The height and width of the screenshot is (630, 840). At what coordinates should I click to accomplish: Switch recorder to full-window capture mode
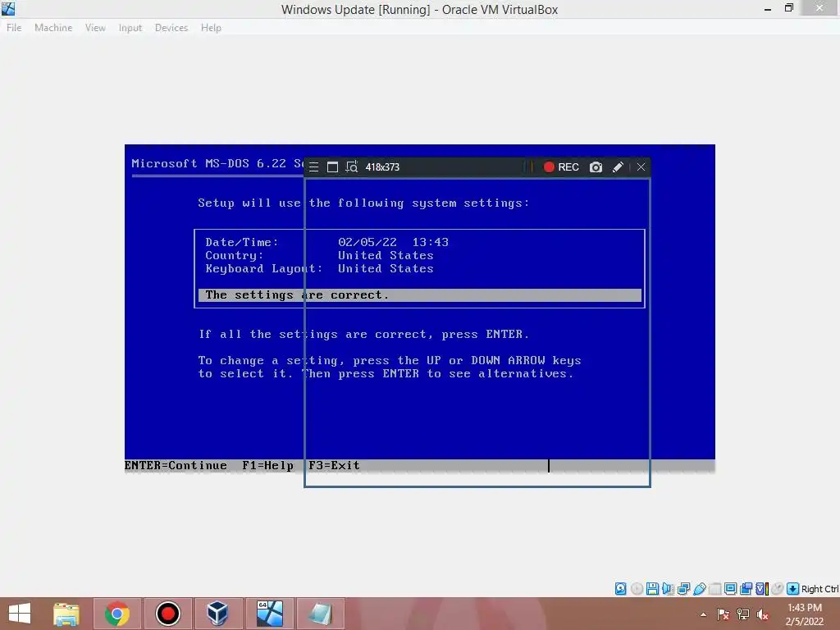332,167
